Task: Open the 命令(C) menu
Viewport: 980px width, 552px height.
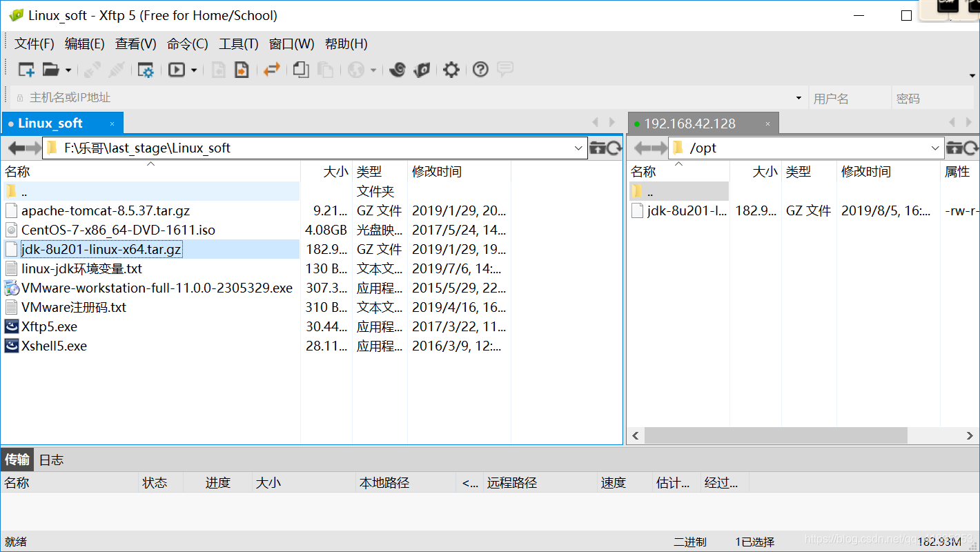Action: 188,43
